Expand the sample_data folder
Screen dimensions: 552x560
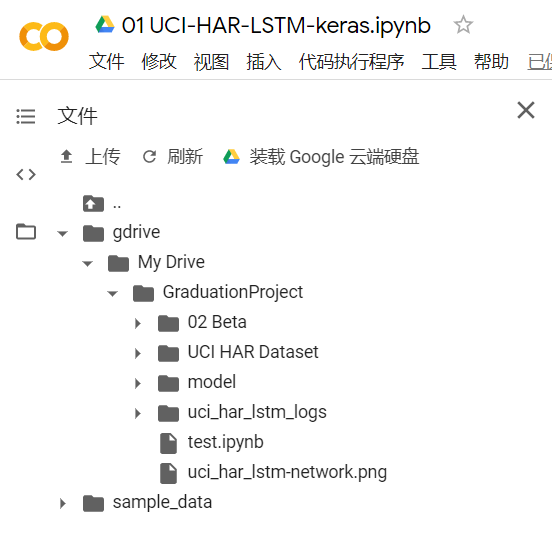point(63,504)
